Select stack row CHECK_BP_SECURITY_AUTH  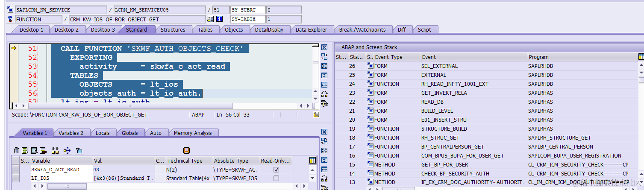(x=487, y=173)
